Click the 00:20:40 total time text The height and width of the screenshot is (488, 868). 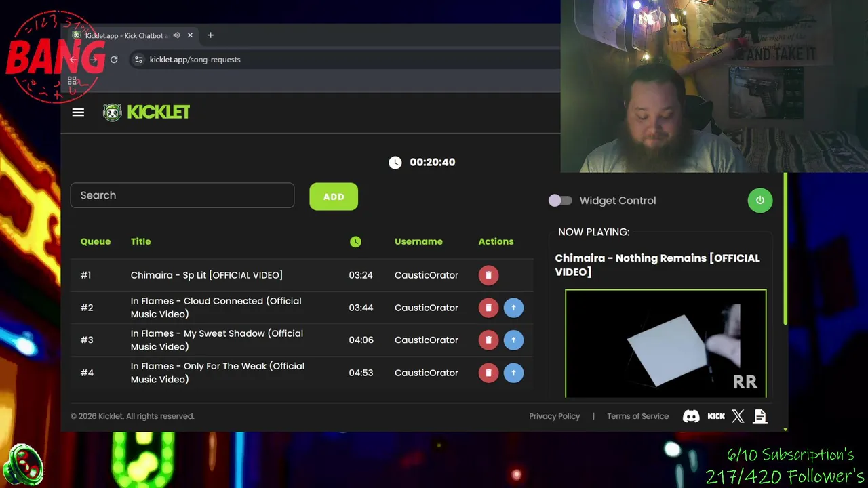(433, 162)
